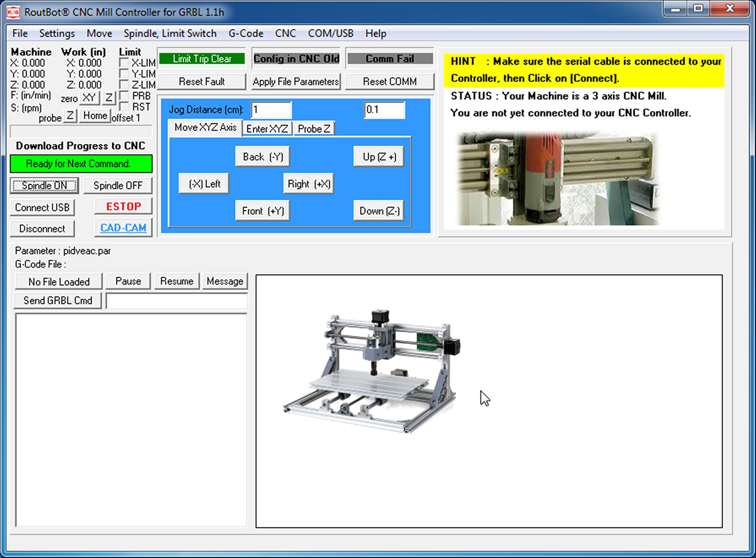Open the Help menu
The image size is (756, 558).
point(376,33)
